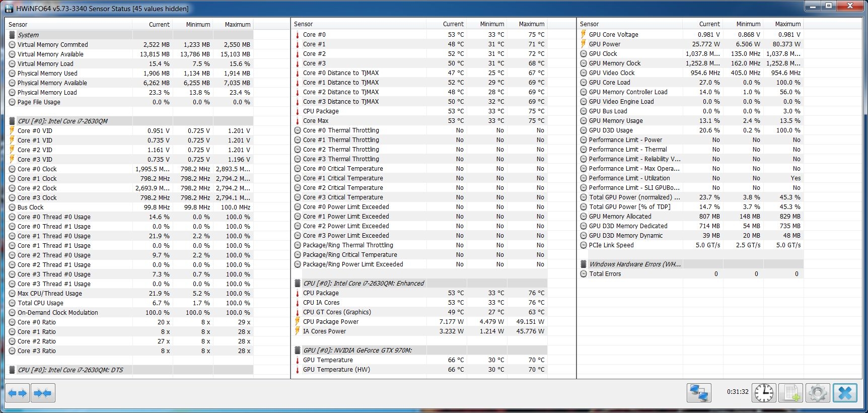Screen dimensions: 868x413
Task: Click the 80.373 W maximum GPU Power value
Action: 786,44
